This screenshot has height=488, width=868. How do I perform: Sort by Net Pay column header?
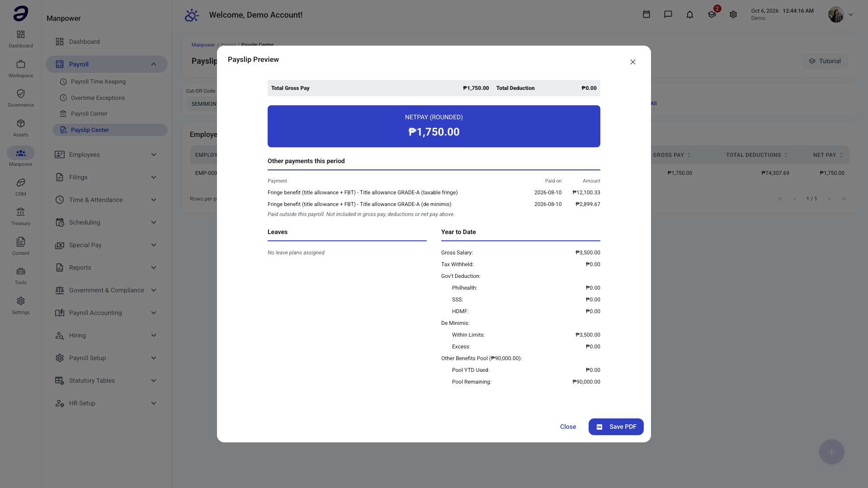click(x=828, y=155)
